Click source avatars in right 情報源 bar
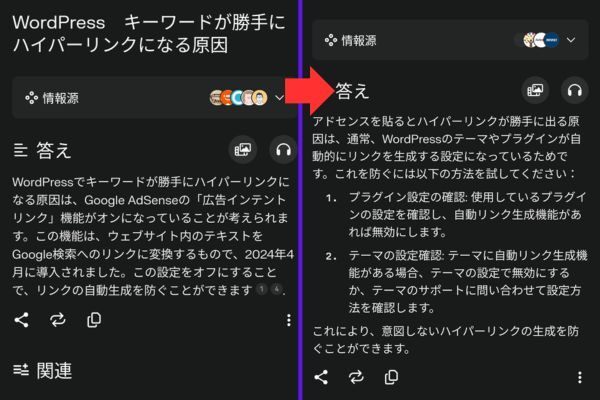 (x=541, y=40)
